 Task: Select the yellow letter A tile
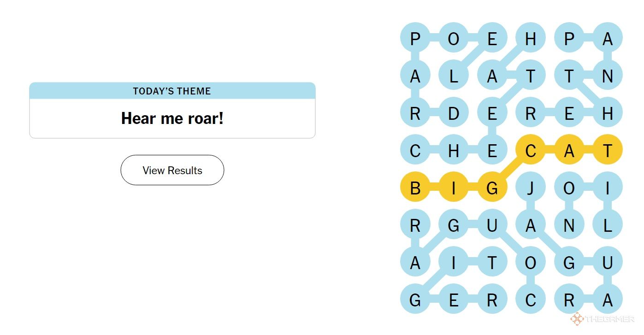pos(569,150)
